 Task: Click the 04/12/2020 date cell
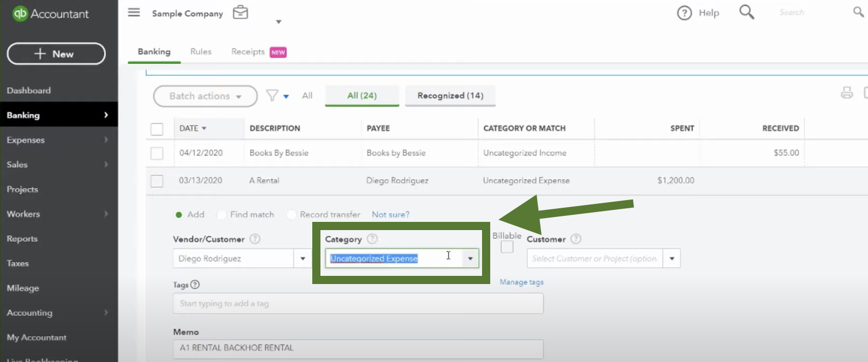[201, 153]
